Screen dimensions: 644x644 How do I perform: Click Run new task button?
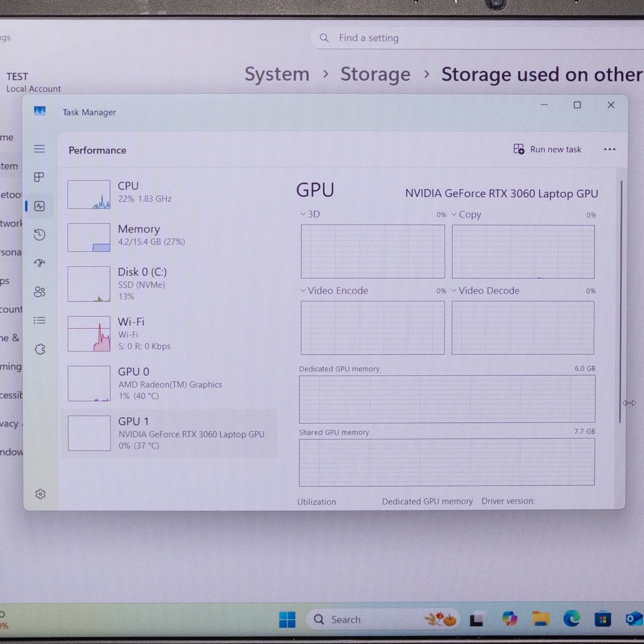547,149
